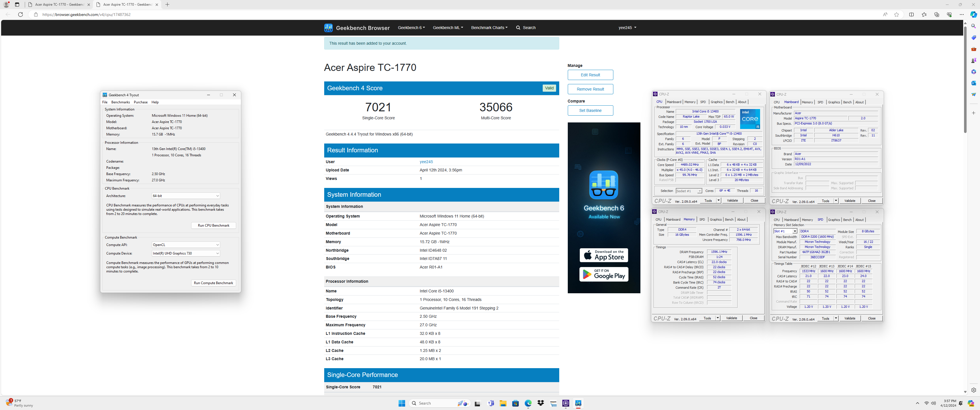Viewport: 980px width, 410px height.
Task: Click Validate in CPU-Z Mainboard window
Action: [x=850, y=201]
